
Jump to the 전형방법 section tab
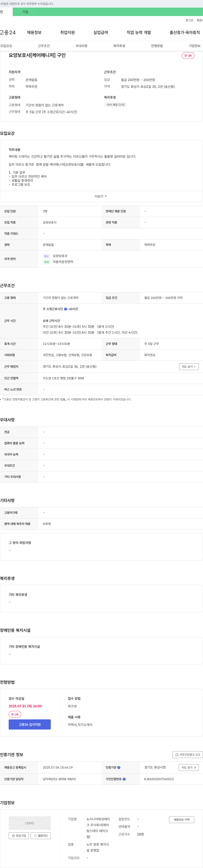pyautogui.click(x=157, y=46)
